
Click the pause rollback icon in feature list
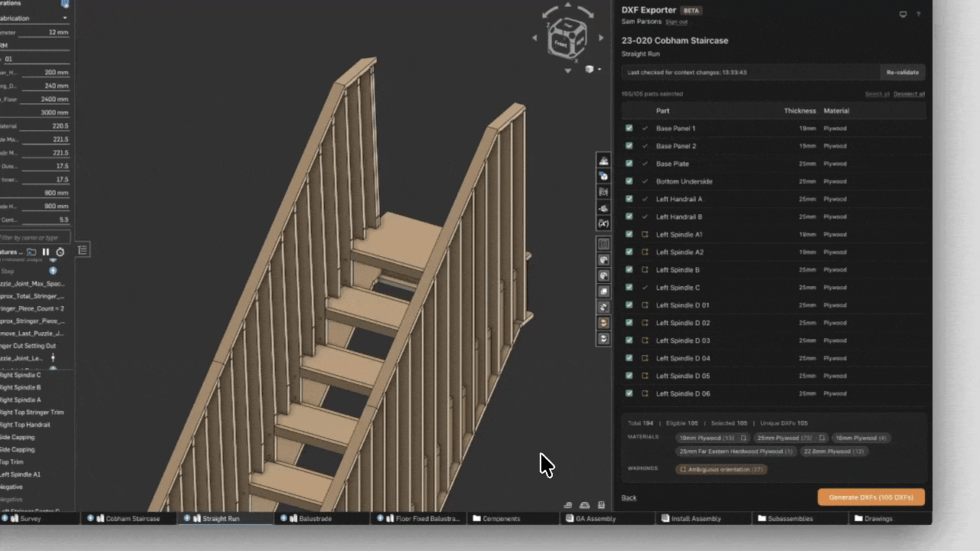point(46,252)
